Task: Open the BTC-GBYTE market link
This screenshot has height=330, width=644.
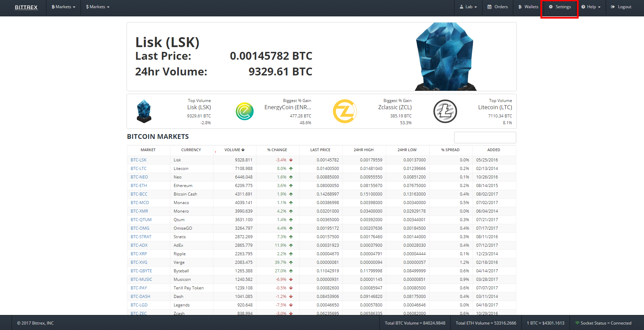Action: coord(141,271)
